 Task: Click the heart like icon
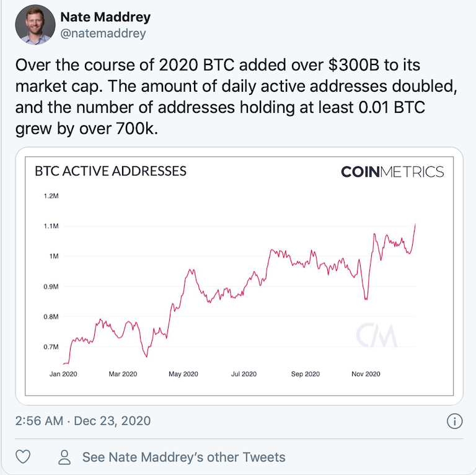pyautogui.click(x=23, y=456)
